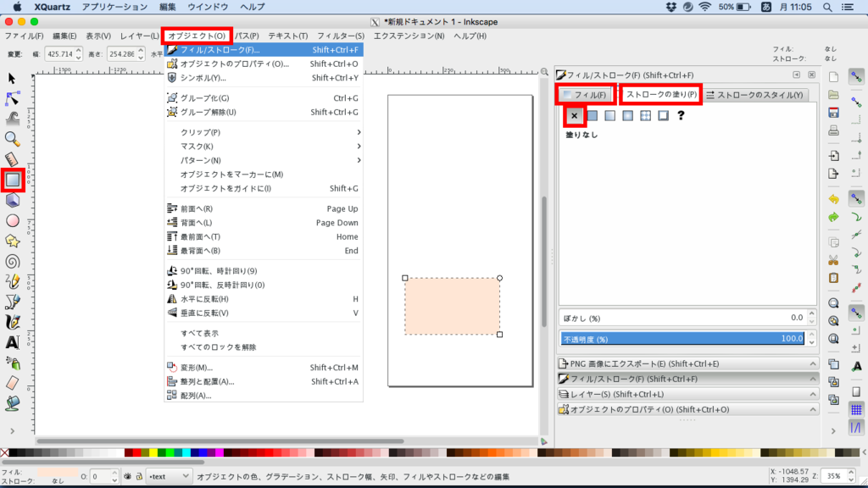This screenshot has width=868, height=488.
Task: Open the オブジェクト(O) menu
Action: (197, 36)
